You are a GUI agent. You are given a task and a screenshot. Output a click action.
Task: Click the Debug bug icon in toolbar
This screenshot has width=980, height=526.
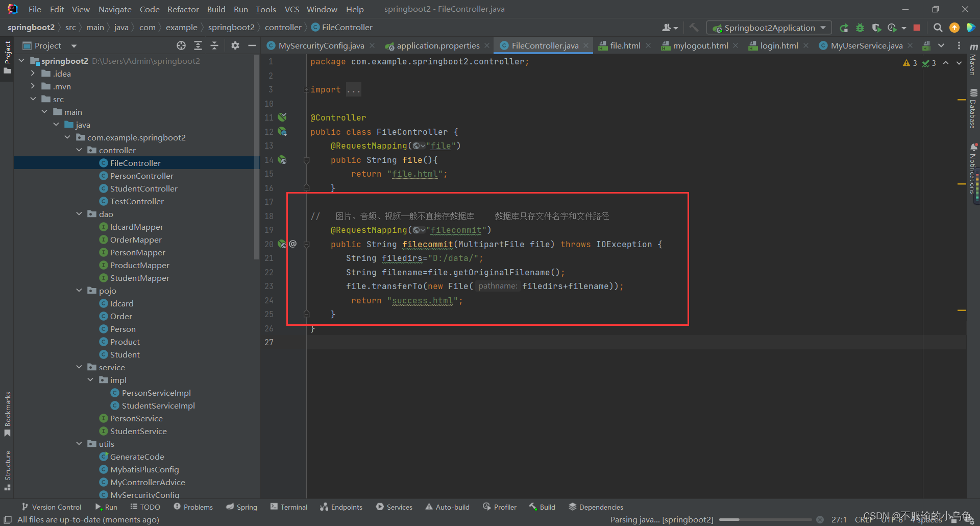point(860,28)
